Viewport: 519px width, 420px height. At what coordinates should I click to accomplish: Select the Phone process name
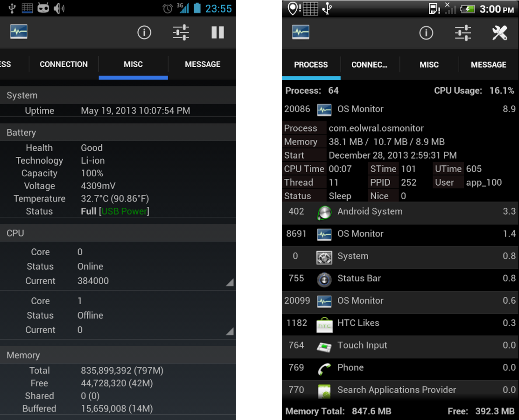pyautogui.click(x=351, y=367)
